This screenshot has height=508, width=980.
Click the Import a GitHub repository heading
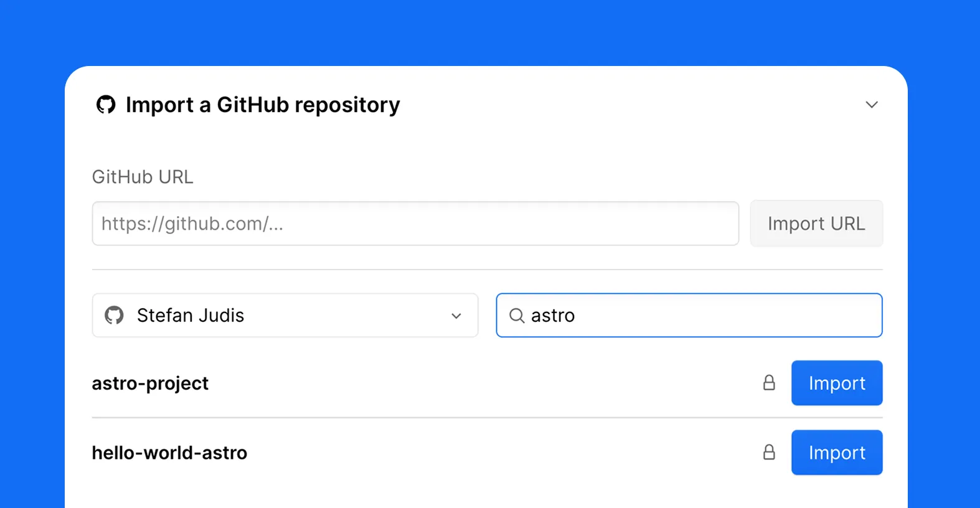click(263, 105)
